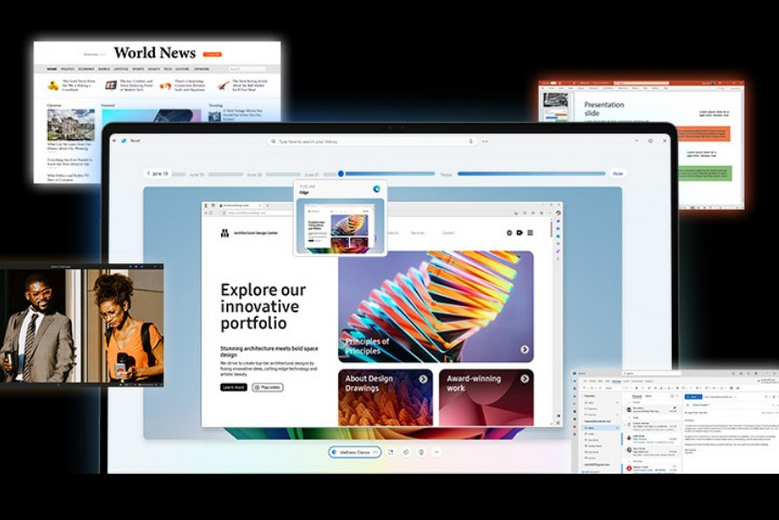The width and height of the screenshot is (779, 520).
Task: Select the orange text box on the PowerPoint slide
Action: (x=702, y=135)
